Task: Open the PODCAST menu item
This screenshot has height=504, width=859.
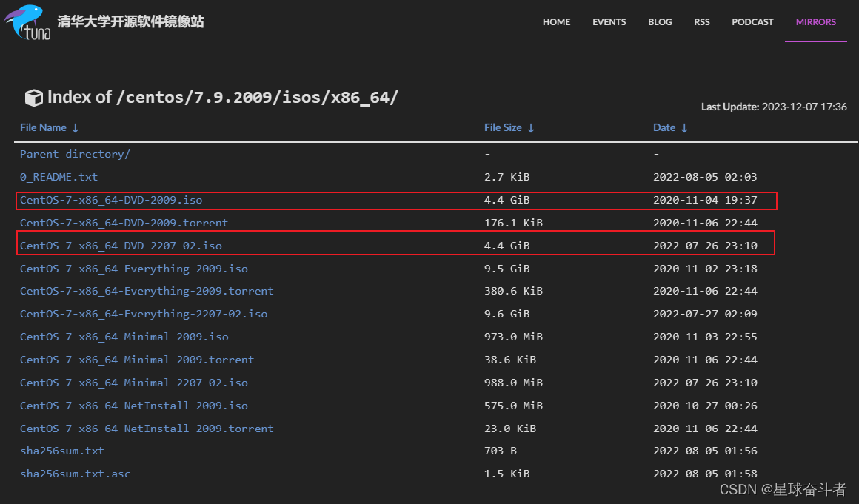Action: click(752, 22)
